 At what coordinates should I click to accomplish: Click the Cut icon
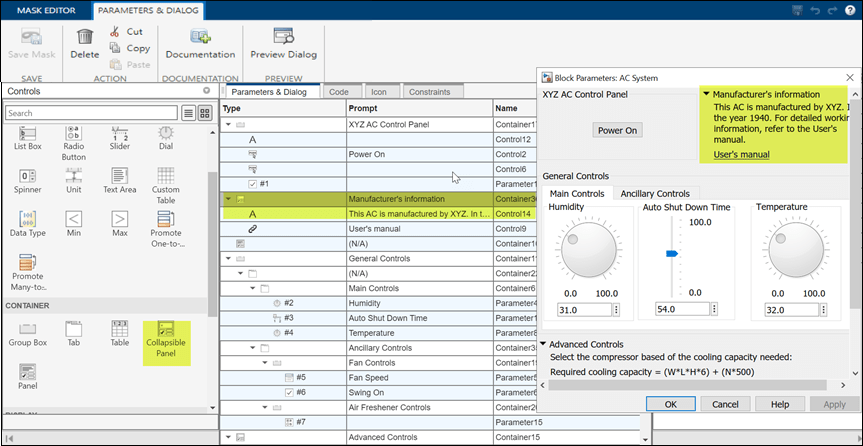tap(115, 31)
